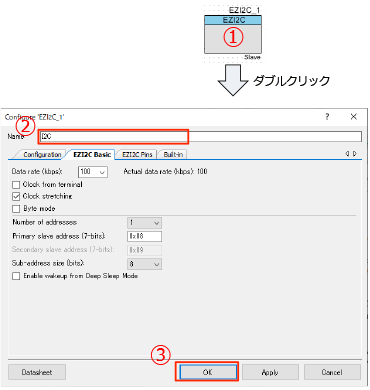Image resolution: width=370 pixels, height=390 pixels.
Task: Enable wakeup from Deep Sleep Mode
Action: pos(16,276)
